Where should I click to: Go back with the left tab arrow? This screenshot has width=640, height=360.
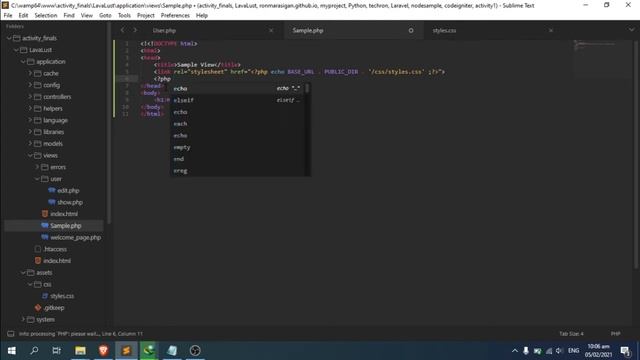point(122,30)
